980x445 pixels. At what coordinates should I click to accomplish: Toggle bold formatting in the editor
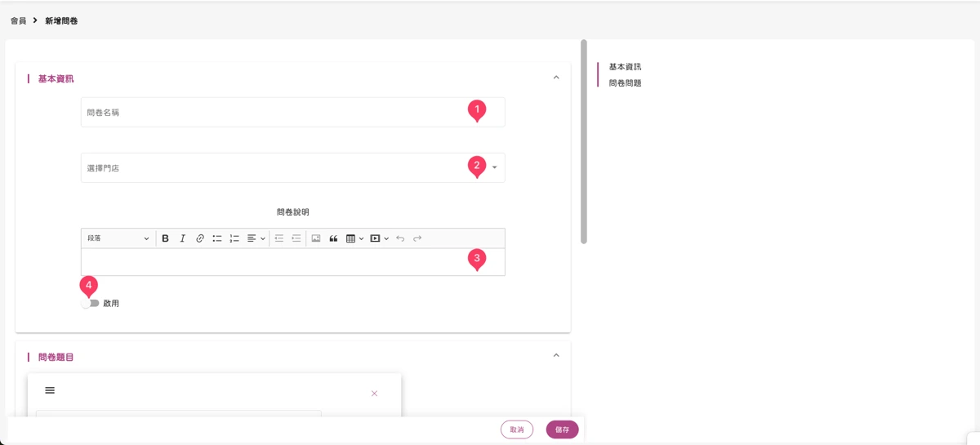[x=165, y=238]
